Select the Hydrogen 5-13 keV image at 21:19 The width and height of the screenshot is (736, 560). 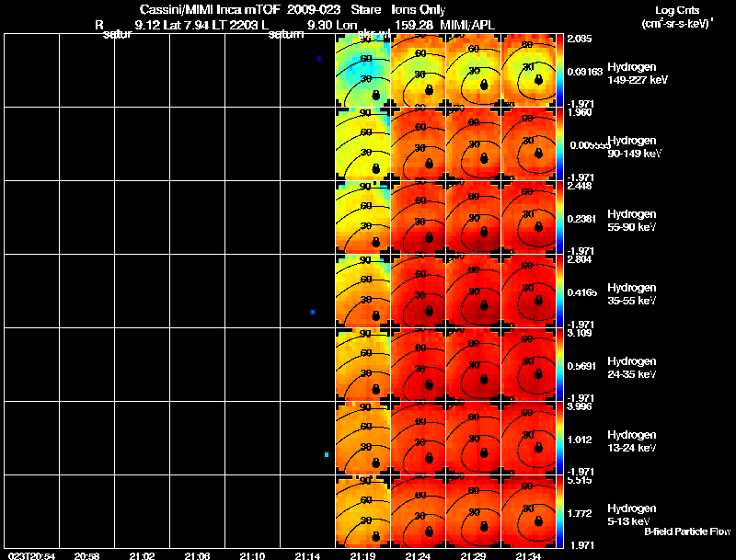point(362,511)
